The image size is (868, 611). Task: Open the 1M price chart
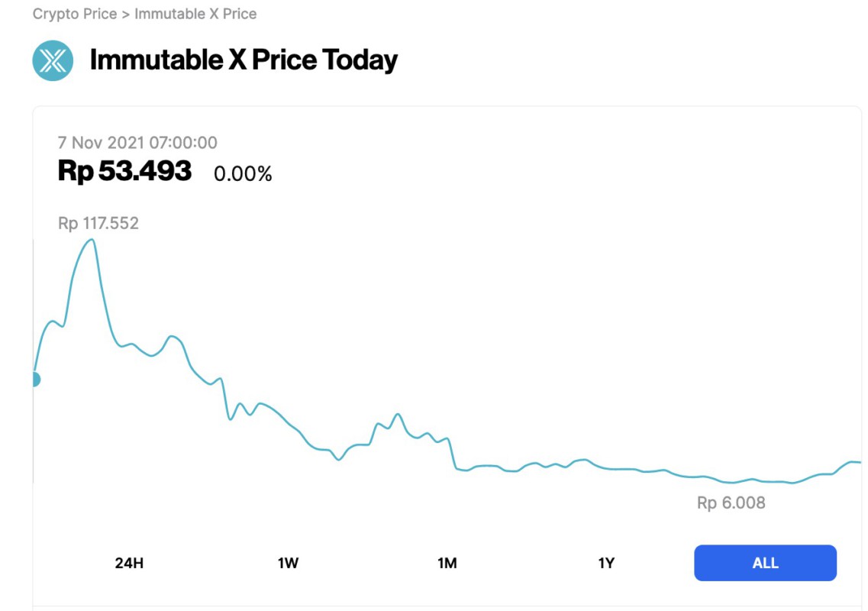[x=447, y=562]
